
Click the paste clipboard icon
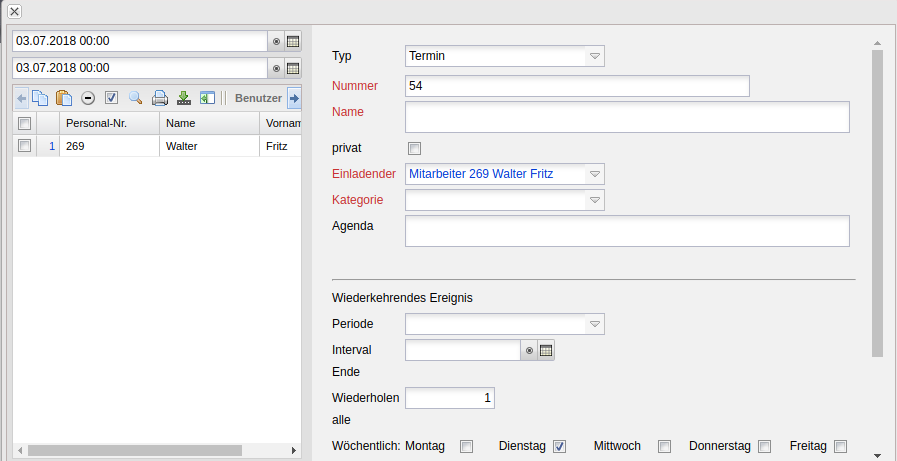[64, 98]
